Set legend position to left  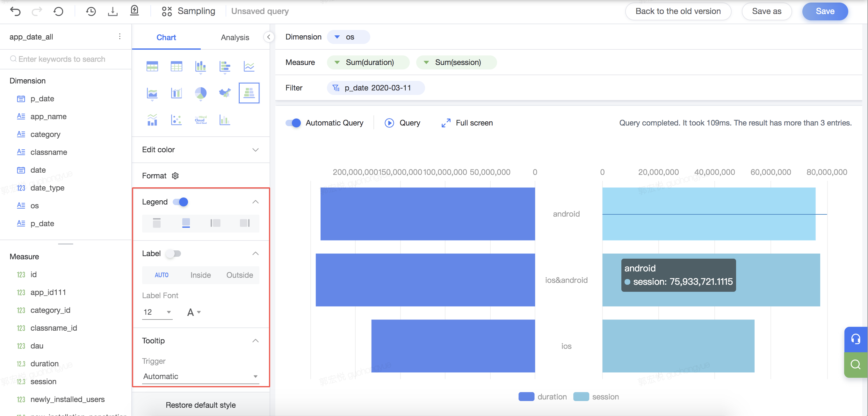[x=215, y=223]
